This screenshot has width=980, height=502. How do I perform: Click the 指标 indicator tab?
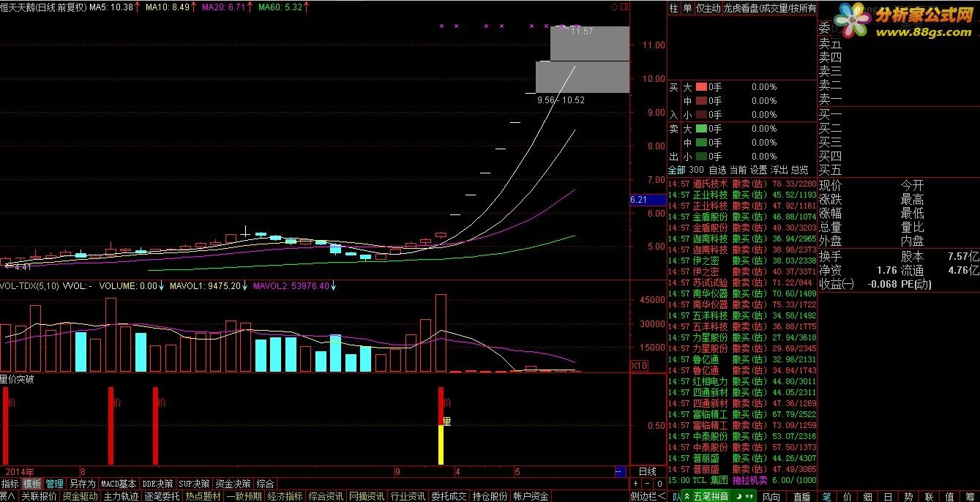[10, 484]
